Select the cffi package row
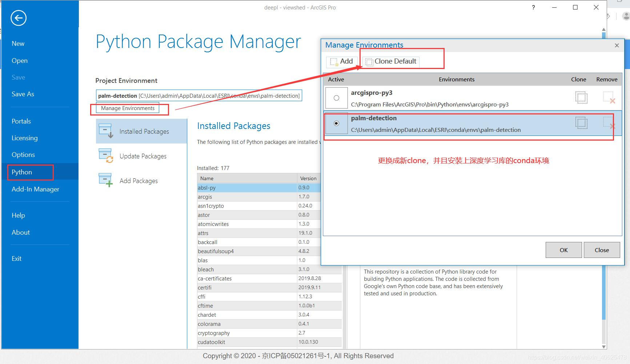The height and width of the screenshot is (364, 630). [x=269, y=297]
